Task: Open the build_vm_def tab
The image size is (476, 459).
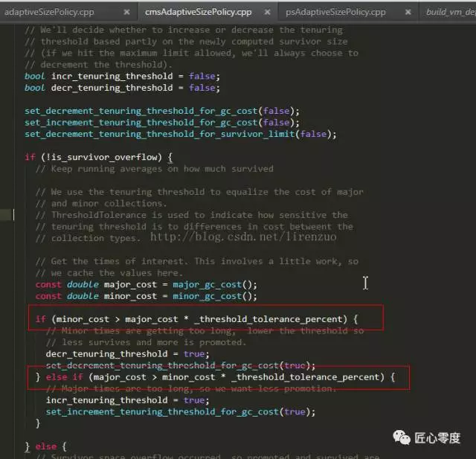Action: [x=451, y=12]
